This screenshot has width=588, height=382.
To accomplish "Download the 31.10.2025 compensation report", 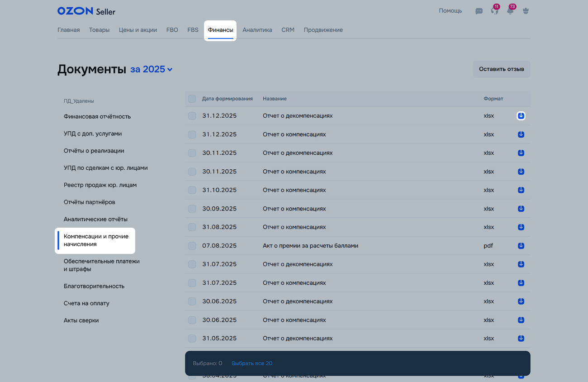I will 521,190.
